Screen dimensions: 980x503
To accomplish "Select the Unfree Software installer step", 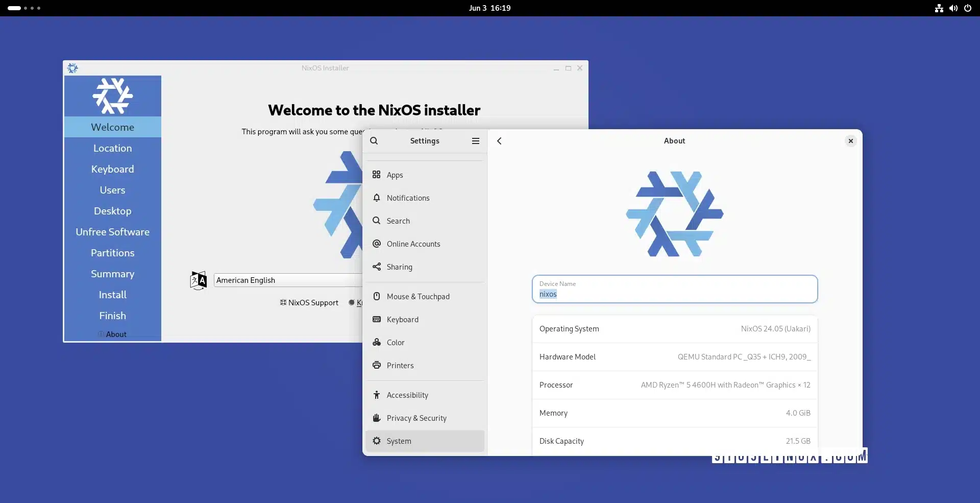I will pos(112,232).
